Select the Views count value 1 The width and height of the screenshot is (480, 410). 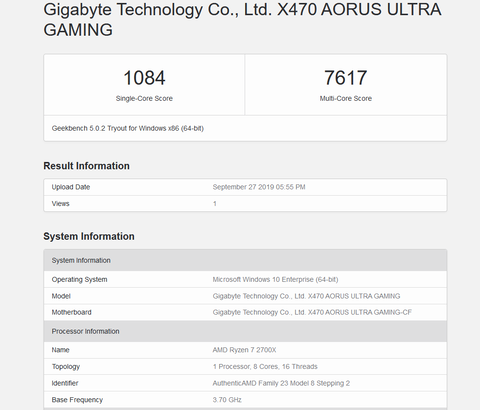click(215, 204)
